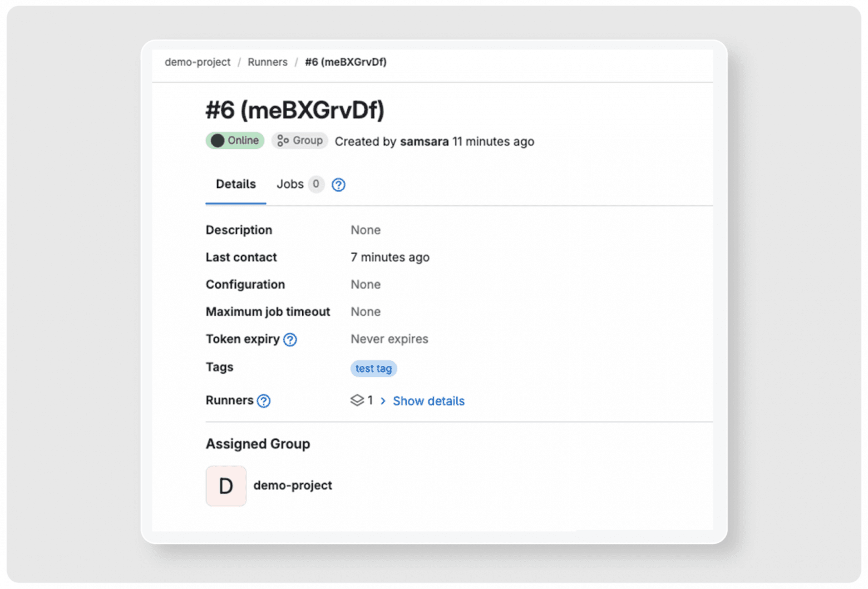Click the samsara creator username
The image size is (868, 589).
click(x=425, y=141)
